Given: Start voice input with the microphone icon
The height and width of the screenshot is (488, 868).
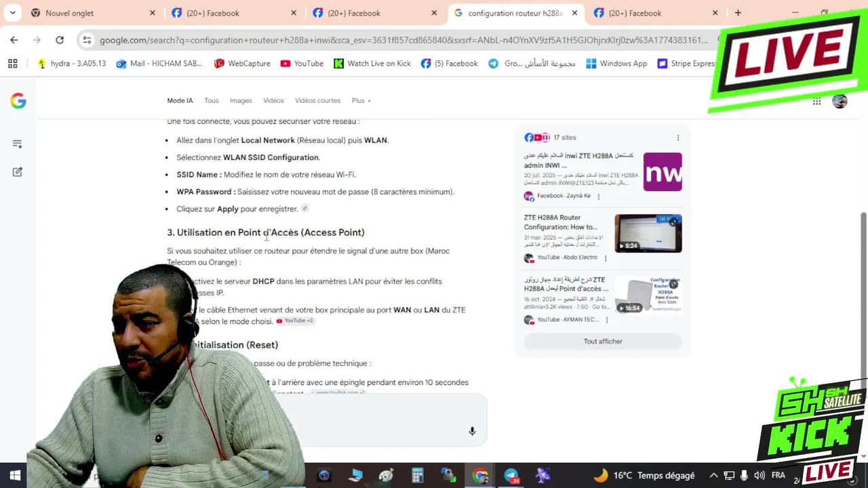Looking at the screenshot, I should point(472,431).
